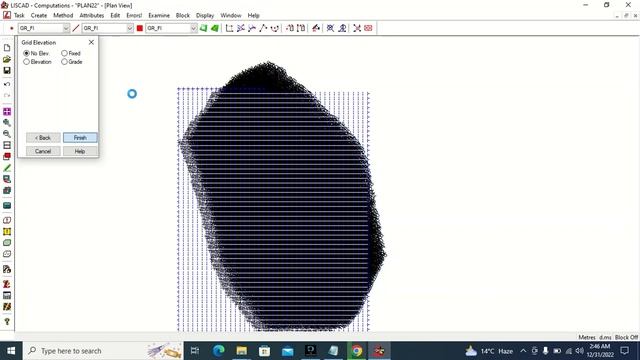Select the Fixed radio option
This screenshot has height=360, width=640.
64,53
